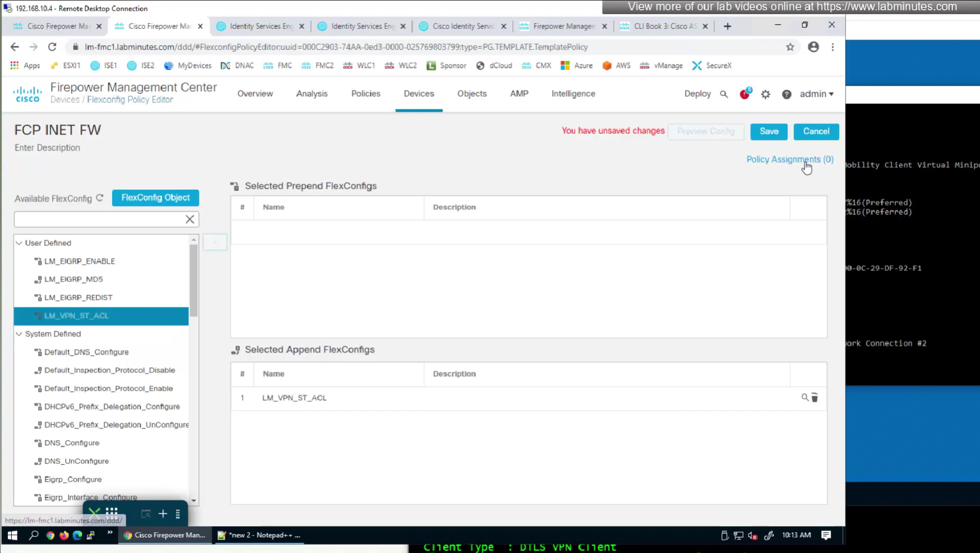Refresh the Available FlexConfig list
The width and height of the screenshot is (980, 553).
tap(100, 198)
